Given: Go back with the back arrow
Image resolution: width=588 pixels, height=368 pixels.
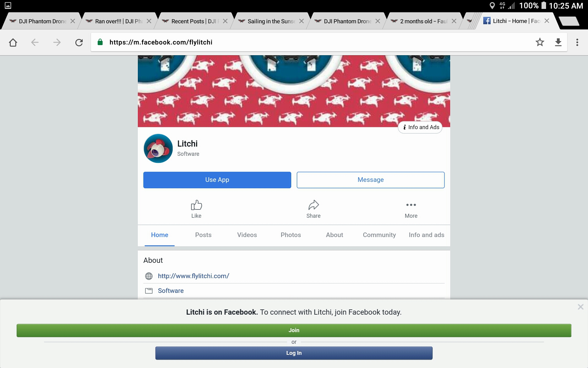Looking at the screenshot, I should [35, 42].
